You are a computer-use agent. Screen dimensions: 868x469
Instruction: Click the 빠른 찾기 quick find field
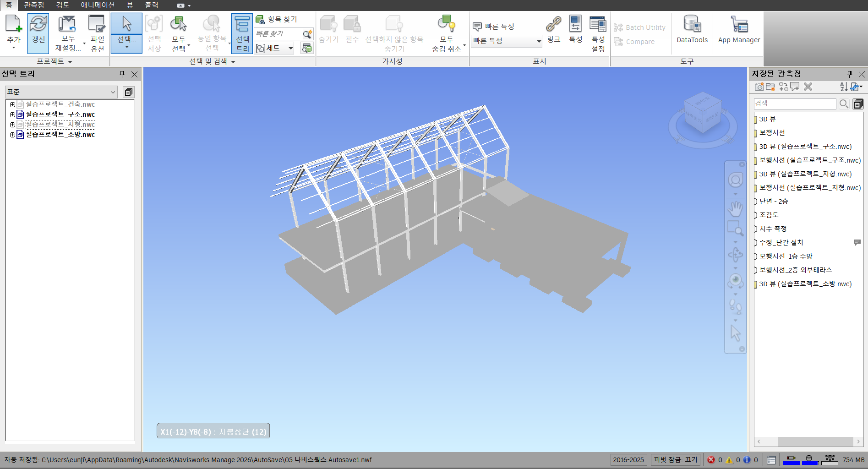(278, 34)
